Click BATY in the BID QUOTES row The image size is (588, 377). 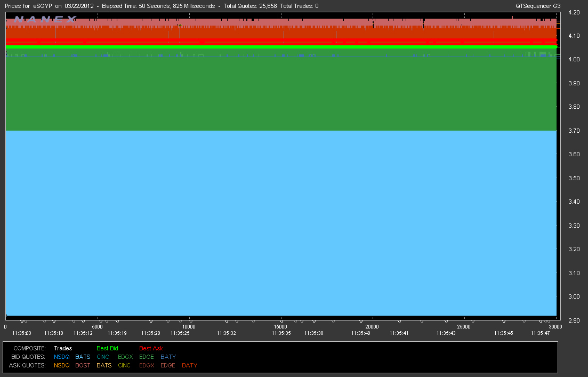168,357
